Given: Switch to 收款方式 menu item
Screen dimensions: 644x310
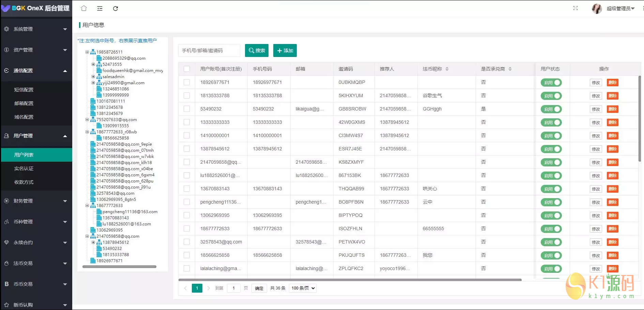Looking at the screenshot, I should click(x=24, y=182).
